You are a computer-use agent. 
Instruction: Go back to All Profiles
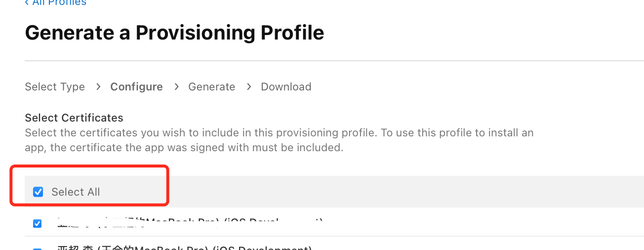coord(59,2)
